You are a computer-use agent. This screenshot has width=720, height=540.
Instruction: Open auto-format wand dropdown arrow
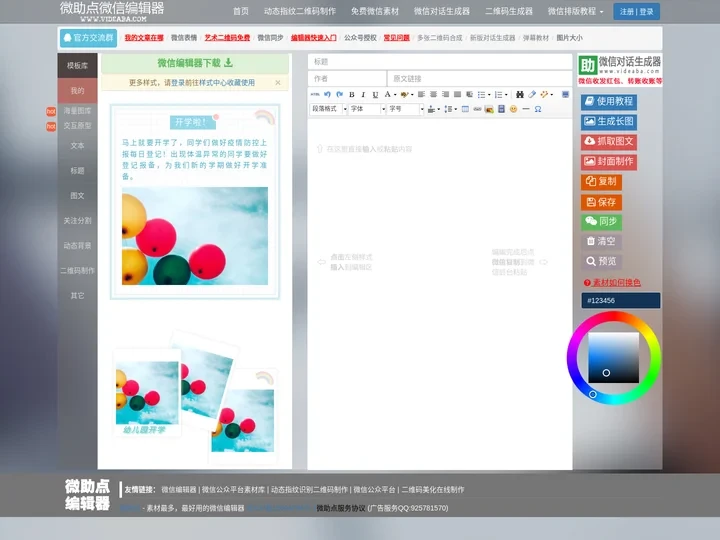pyautogui.click(x=551, y=95)
